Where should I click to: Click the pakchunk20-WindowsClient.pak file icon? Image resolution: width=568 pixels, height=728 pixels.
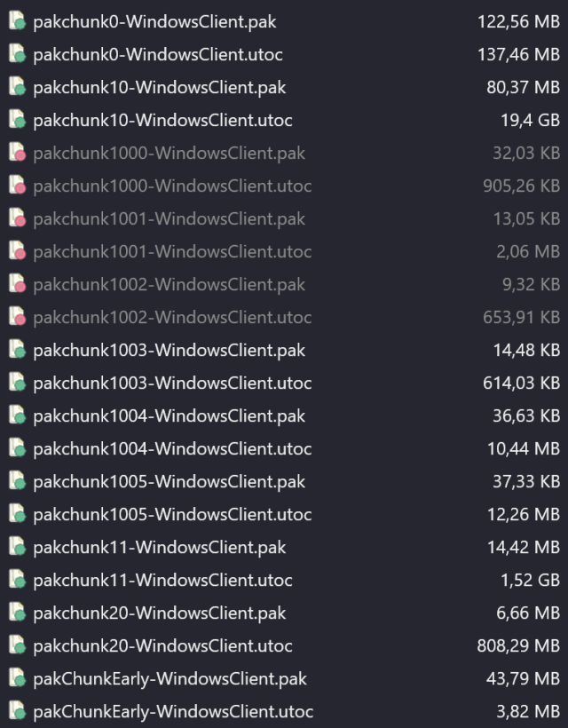pyautogui.click(x=18, y=613)
